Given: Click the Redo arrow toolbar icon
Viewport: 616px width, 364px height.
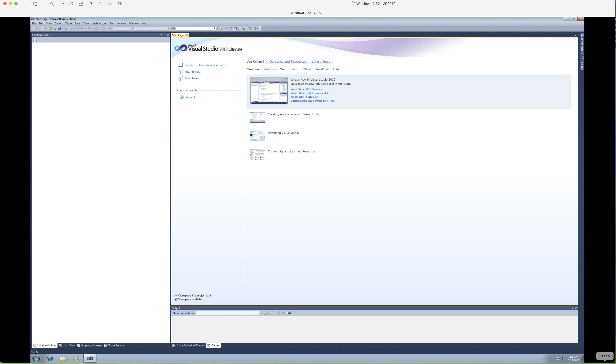Looking at the screenshot, I should 89,28.
